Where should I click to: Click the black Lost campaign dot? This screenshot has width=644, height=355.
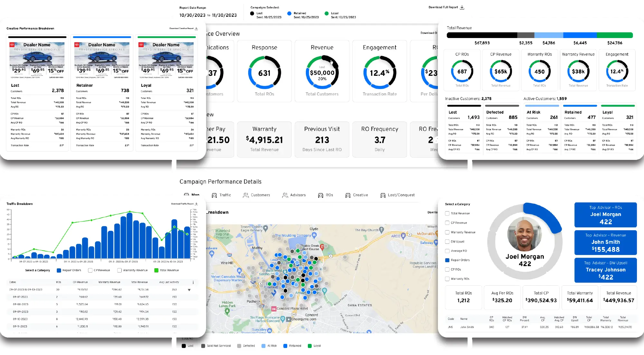(x=252, y=14)
